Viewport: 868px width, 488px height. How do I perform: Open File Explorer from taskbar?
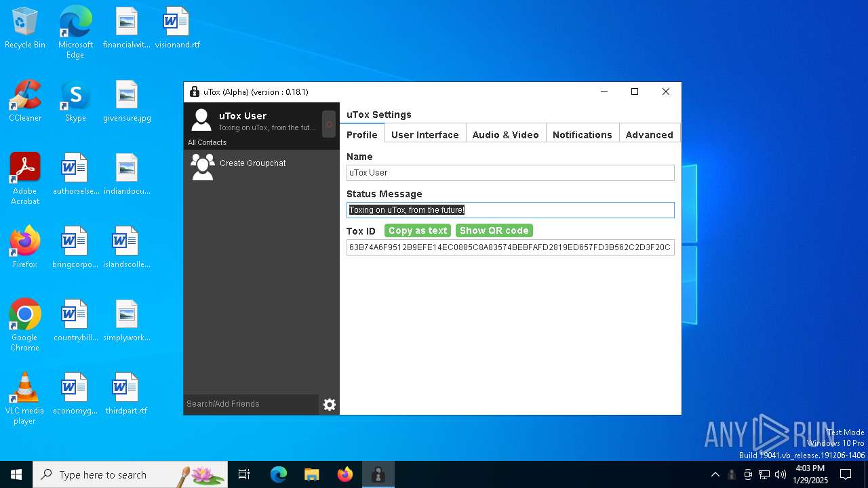[312, 474]
